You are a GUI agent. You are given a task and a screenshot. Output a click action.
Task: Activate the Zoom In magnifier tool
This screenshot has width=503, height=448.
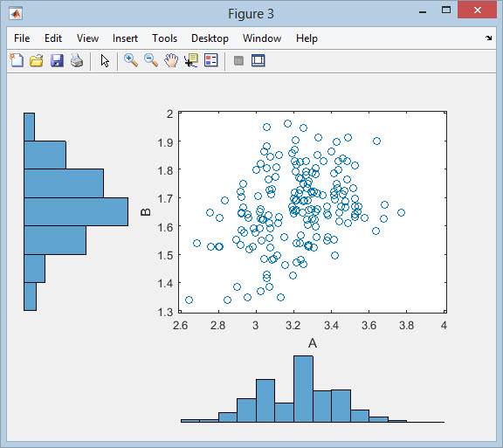[131, 60]
